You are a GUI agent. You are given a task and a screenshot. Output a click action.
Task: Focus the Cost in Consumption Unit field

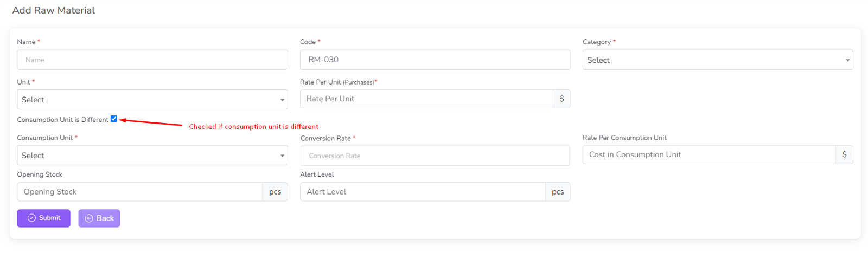coord(709,155)
